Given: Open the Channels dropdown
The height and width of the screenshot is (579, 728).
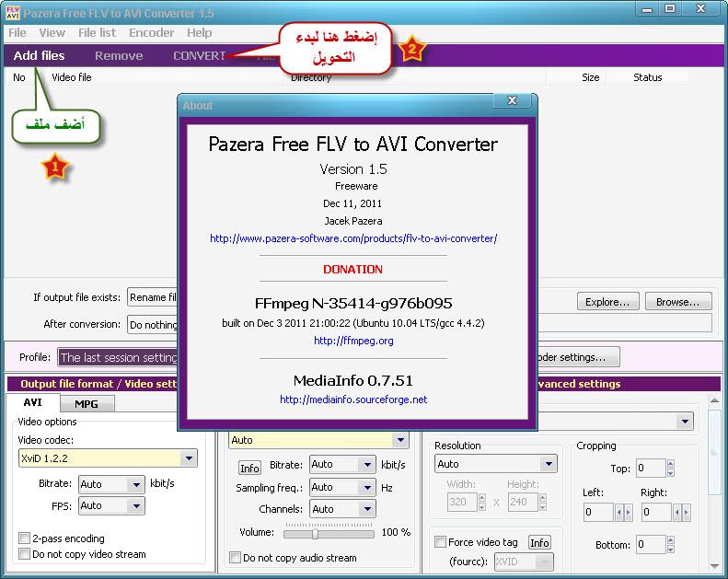Looking at the screenshot, I should click(342, 509).
